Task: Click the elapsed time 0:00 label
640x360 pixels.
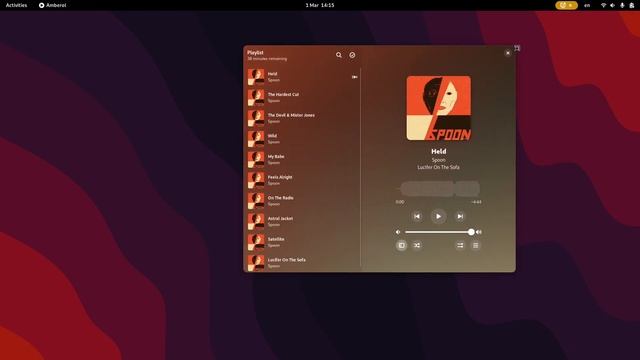Action: click(400, 202)
